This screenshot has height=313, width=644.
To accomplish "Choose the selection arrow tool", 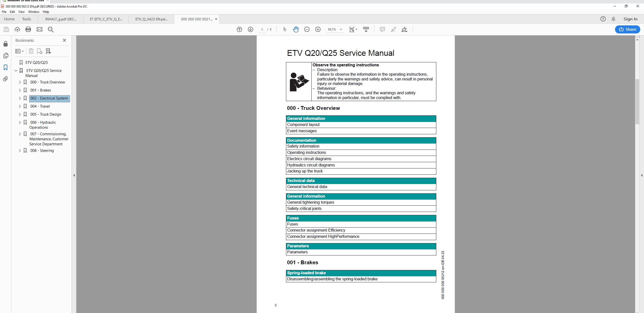I will 285,29.
